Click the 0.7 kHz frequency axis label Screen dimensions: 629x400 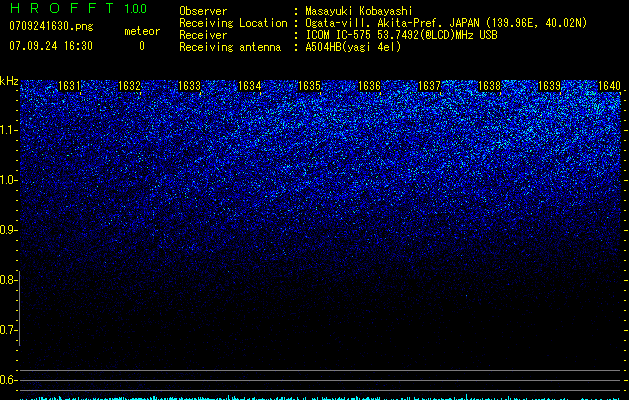[x=8, y=330]
